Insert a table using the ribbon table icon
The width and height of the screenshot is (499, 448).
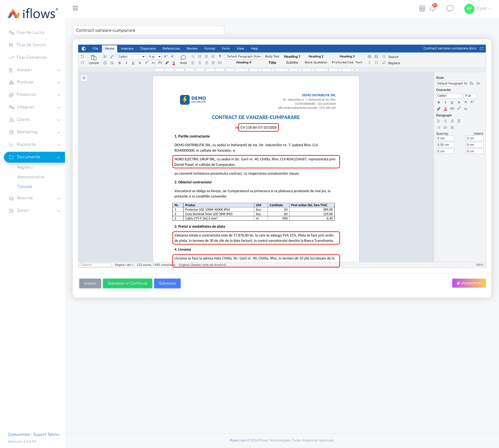pos(370,57)
